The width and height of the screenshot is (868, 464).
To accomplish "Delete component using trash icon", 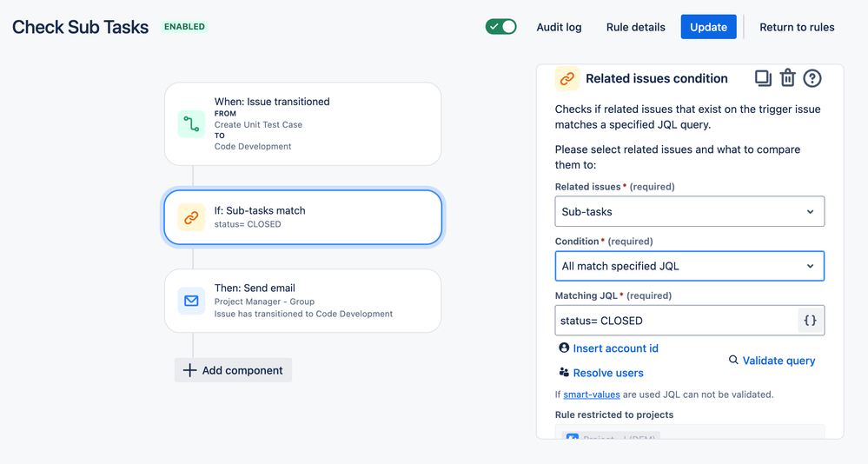I will click(x=787, y=78).
